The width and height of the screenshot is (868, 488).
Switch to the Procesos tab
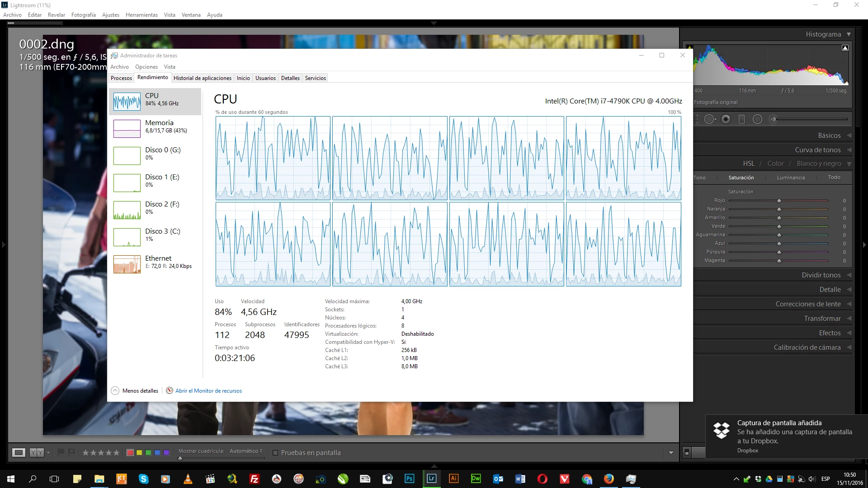click(121, 78)
